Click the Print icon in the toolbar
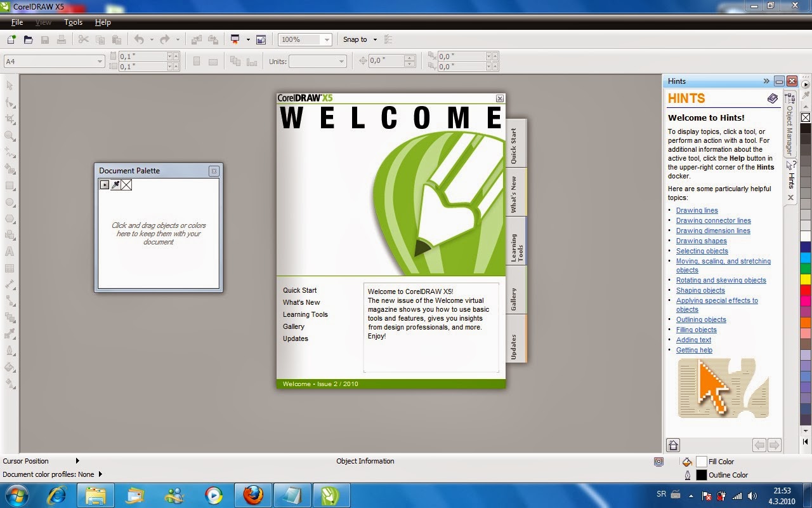 pos(62,39)
